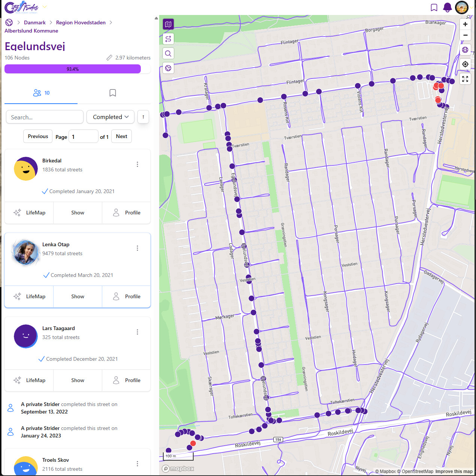
Task: Click the Search striders input field
Action: (x=45, y=117)
